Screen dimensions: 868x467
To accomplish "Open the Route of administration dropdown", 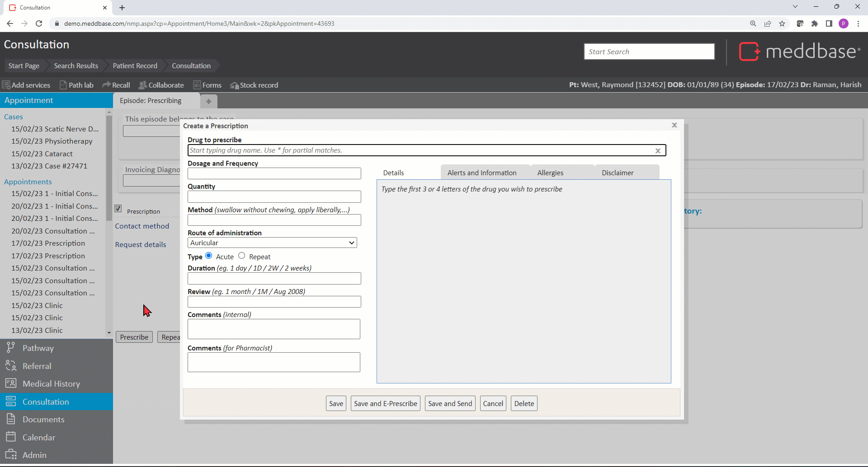I will 272,243.
